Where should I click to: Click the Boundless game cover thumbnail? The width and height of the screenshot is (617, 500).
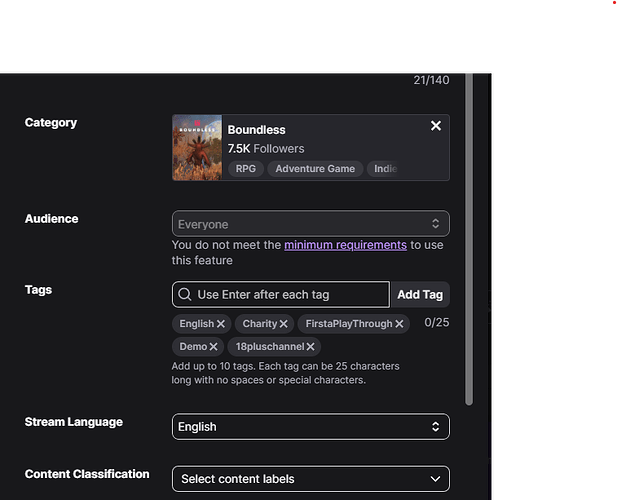click(x=197, y=148)
